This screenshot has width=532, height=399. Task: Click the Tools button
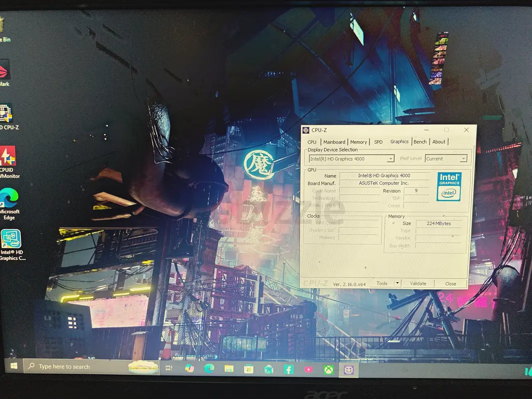coord(382,283)
